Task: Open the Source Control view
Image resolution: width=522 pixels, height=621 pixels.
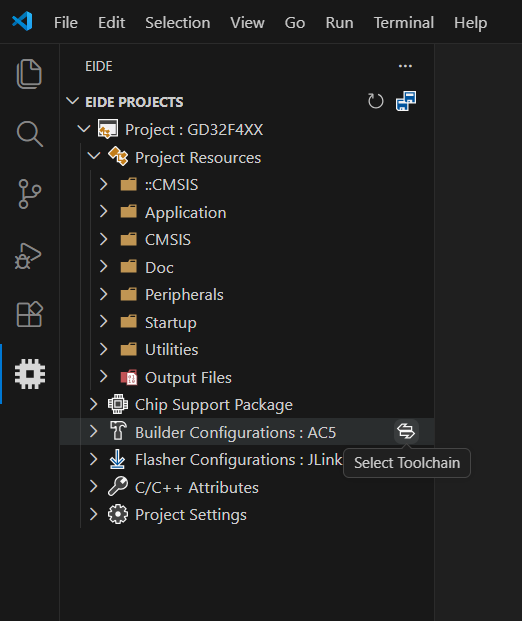Action: (29, 194)
